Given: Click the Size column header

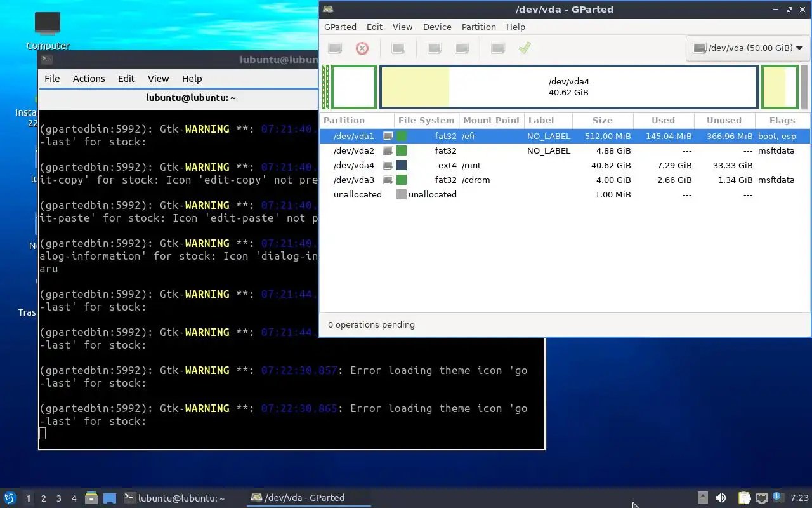Looking at the screenshot, I should click(x=603, y=120).
